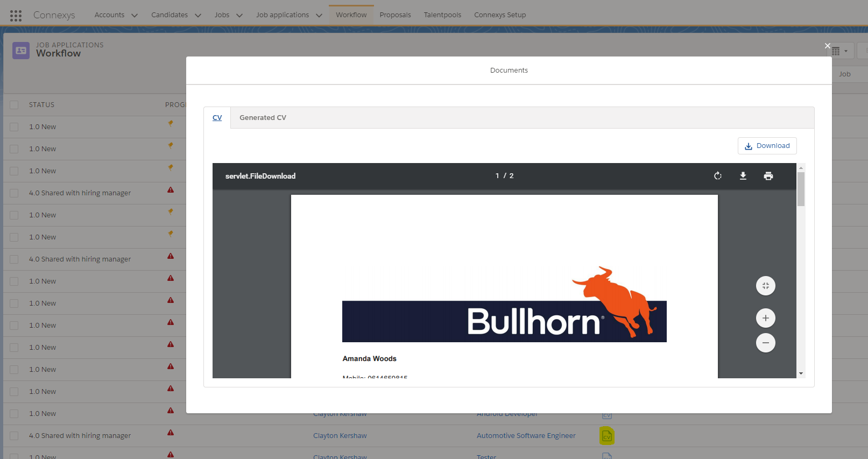Open the Automotive Software Engineer job link
Viewport: 868px width, 459px height.
point(526,436)
